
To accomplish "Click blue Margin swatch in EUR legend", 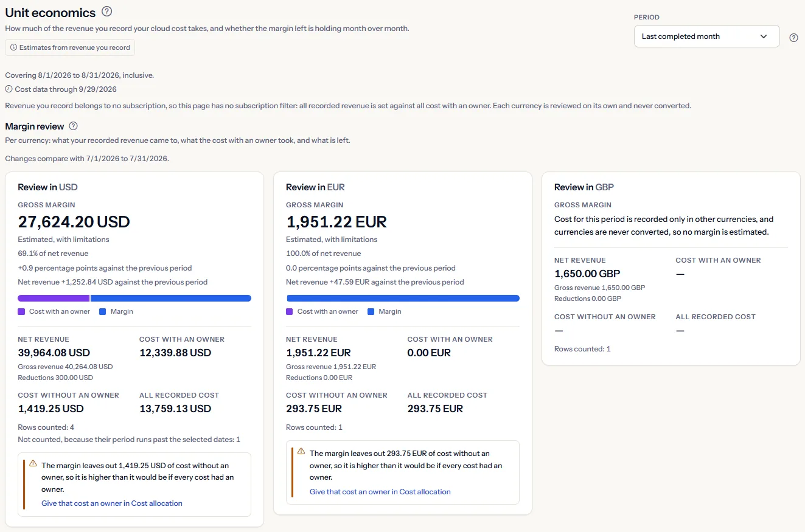I will (371, 312).
